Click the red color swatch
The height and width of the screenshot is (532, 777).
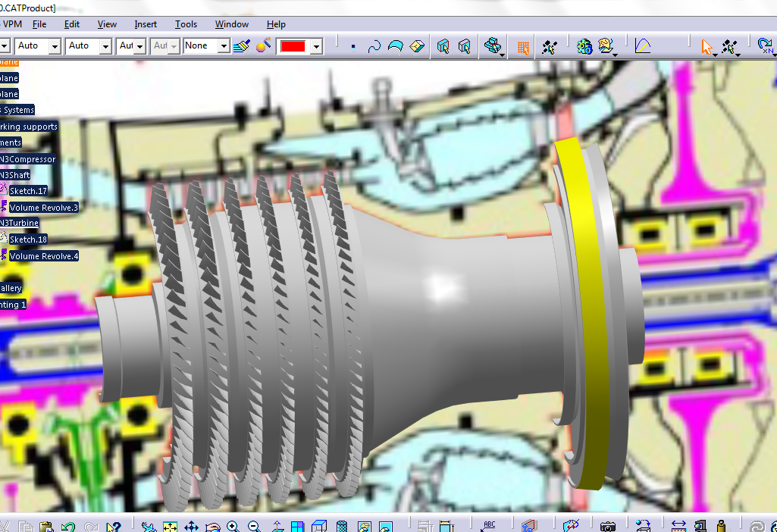[293, 47]
